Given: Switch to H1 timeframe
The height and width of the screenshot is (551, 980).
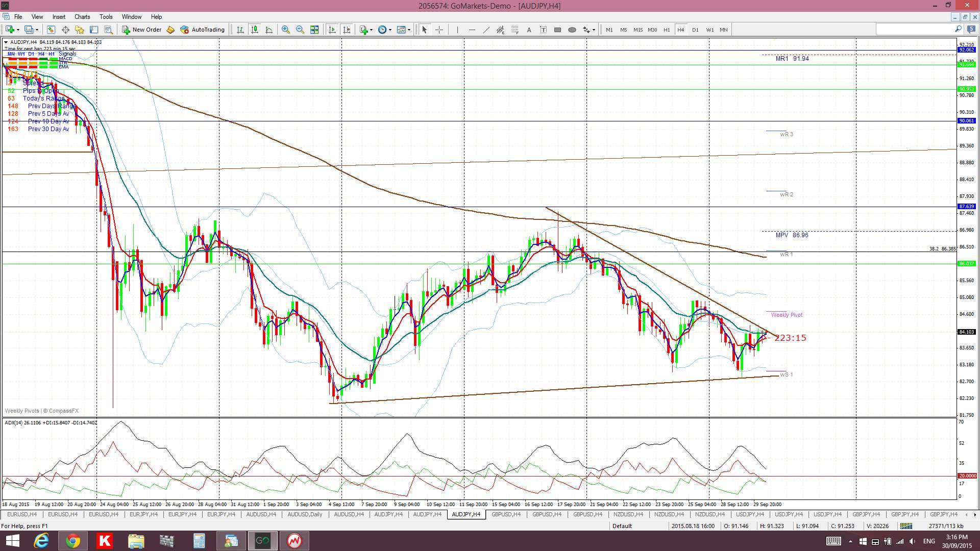Looking at the screenshot, I should coord(667,30).
